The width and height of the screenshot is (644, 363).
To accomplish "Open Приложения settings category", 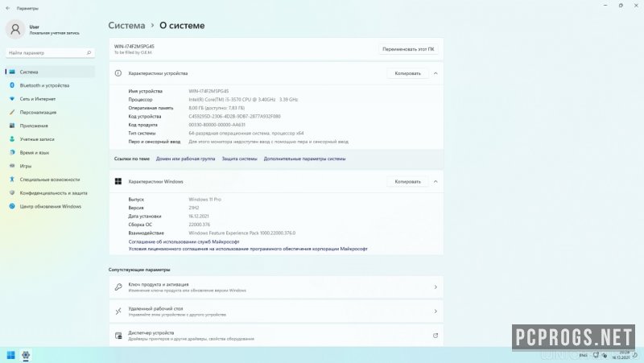I will click(x=50, y=126).
